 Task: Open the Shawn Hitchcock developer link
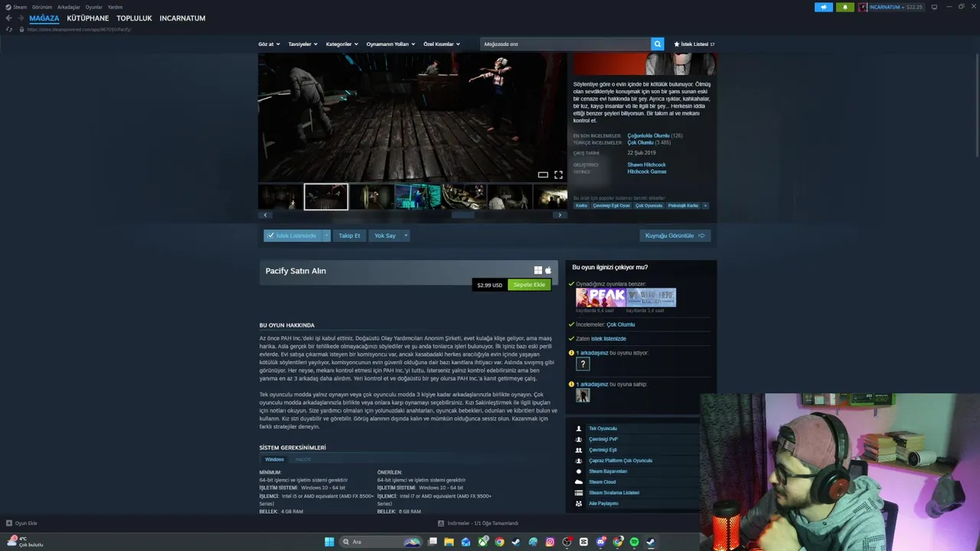(647, 165)
